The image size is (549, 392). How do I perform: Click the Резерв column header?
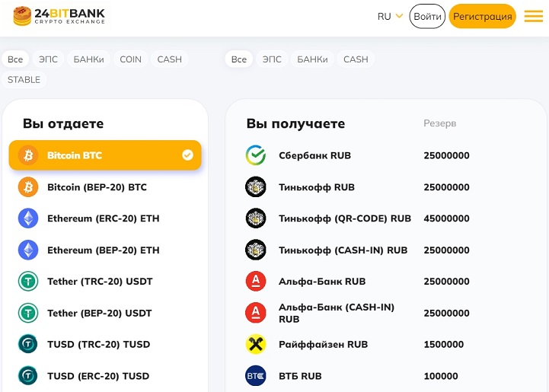click(x=440, y=123)
